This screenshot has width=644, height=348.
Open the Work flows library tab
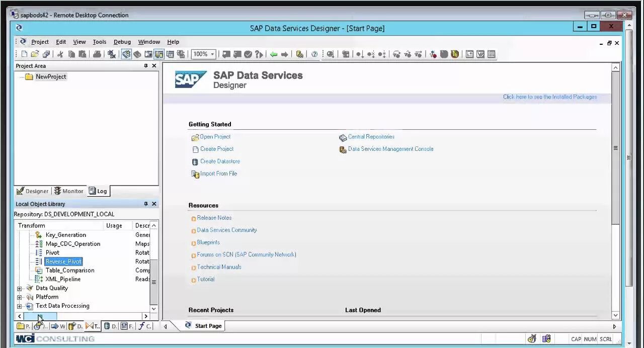click(58, 326)
